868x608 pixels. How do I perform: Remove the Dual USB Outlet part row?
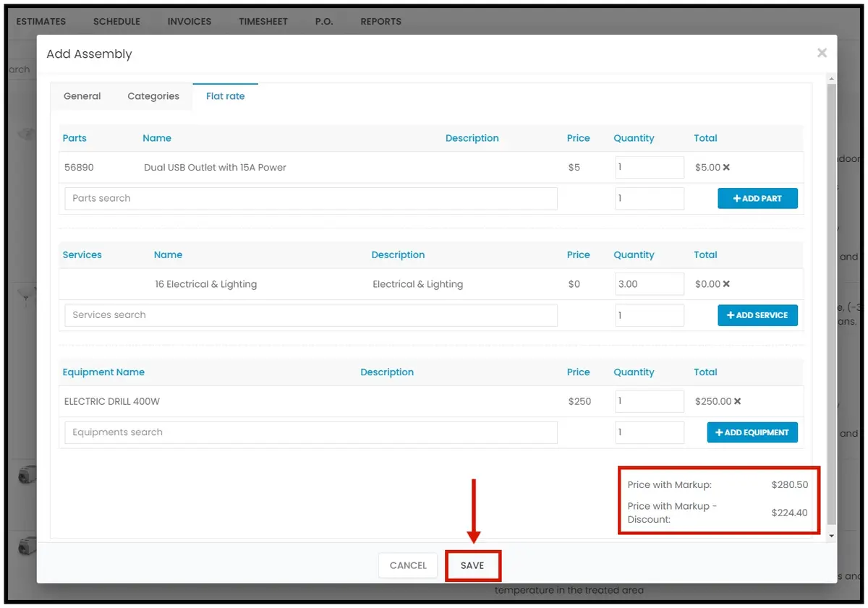pos(726,168)
